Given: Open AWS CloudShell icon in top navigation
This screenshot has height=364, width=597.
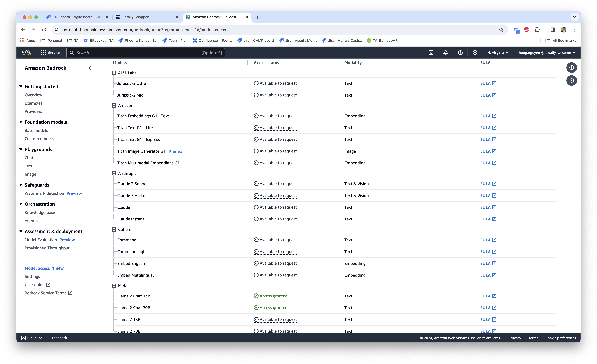Looking at the screenshot, I should point(431,53).
